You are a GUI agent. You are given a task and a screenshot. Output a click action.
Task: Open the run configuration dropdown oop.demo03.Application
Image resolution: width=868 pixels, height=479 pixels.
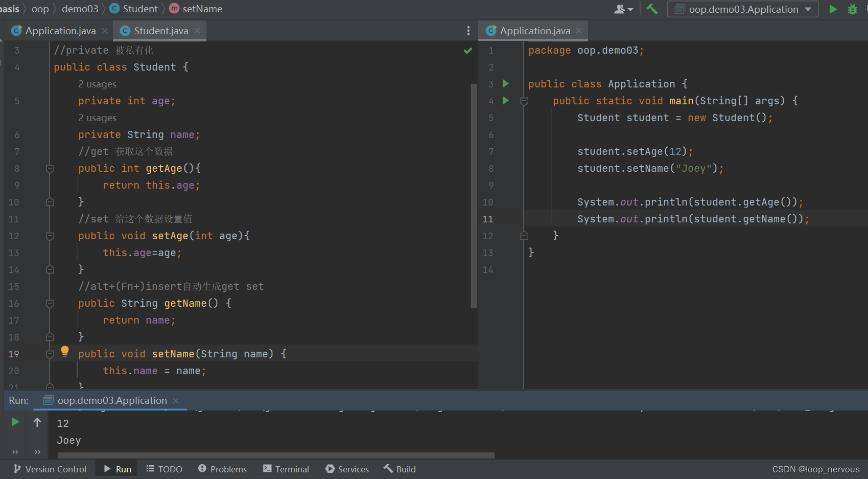click(x=742, y=9)
